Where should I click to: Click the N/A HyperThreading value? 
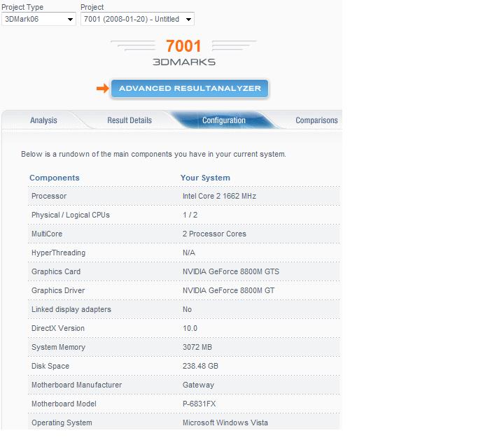tap(189, 253)
